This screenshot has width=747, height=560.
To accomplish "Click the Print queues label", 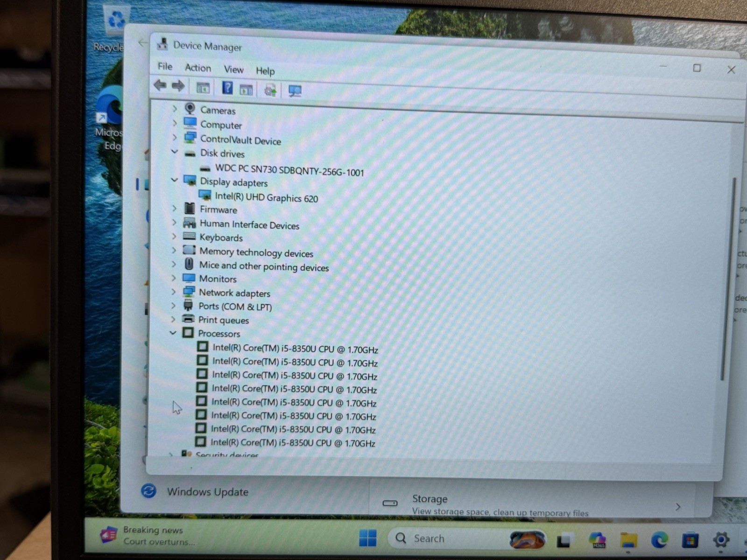I will click(223, 320).
